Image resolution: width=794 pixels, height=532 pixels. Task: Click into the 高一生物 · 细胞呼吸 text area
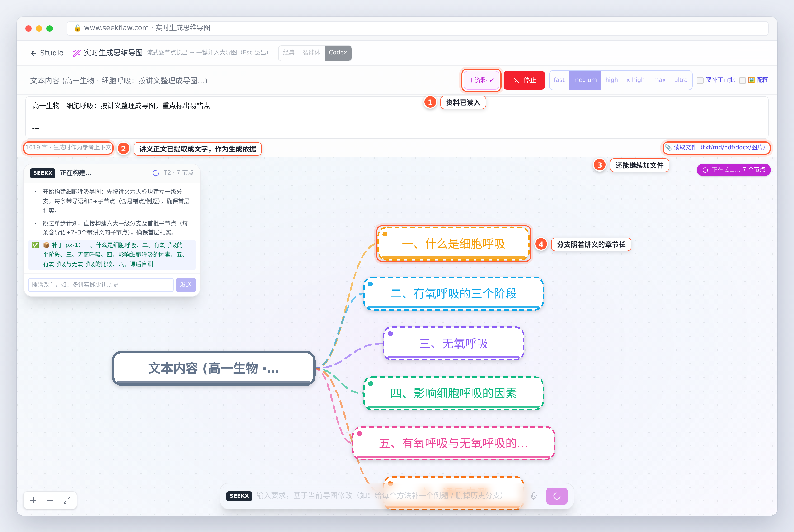[x=397, y=117]
